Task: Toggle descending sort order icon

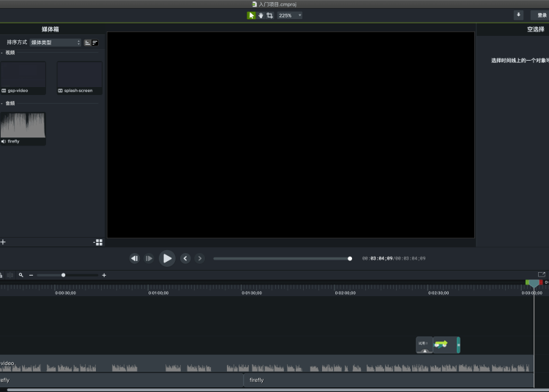Action: click(95, 42)
